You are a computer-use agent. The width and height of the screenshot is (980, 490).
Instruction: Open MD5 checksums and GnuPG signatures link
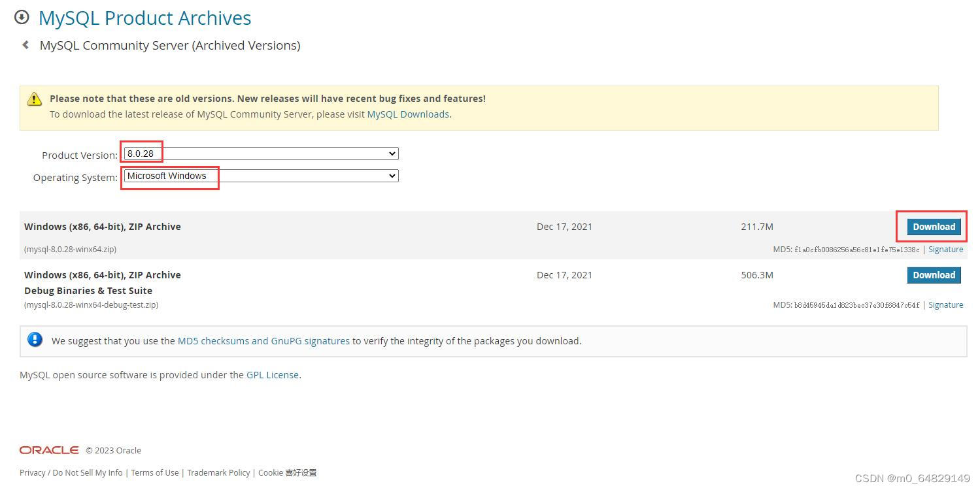click(x=263, y=341)
